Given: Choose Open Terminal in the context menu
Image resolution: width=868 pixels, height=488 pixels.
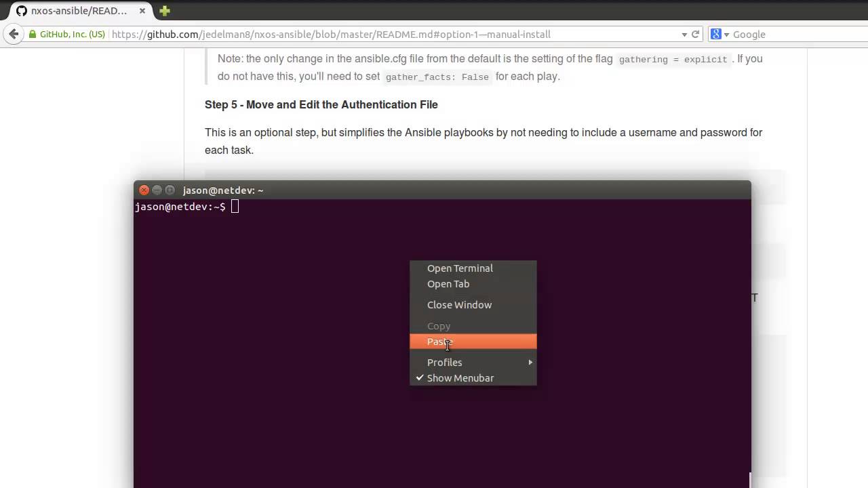Looking at the screenshot, I should (x=473, y=268).
